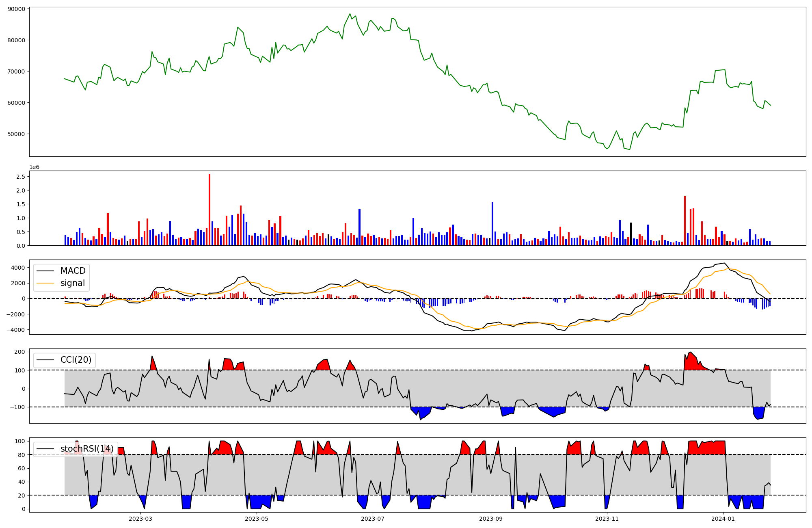The width and height of the screenshot is (812, 528).
Task: Click the 2023-11 date axis label
Action: point(607,519)
